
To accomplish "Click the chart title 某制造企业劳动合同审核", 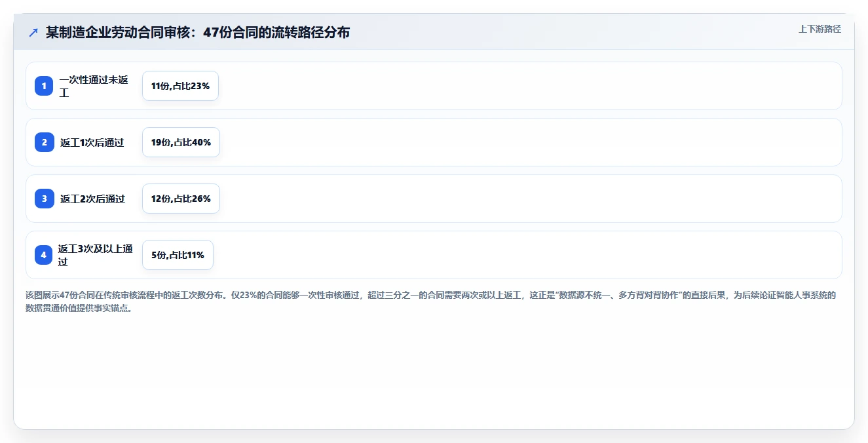I will coord(198,32).
